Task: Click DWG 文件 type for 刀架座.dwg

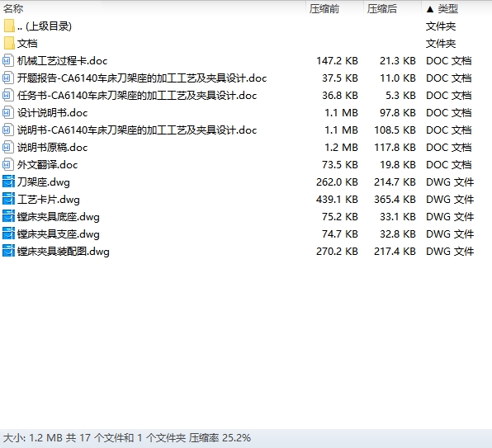Action: [450, 182]
